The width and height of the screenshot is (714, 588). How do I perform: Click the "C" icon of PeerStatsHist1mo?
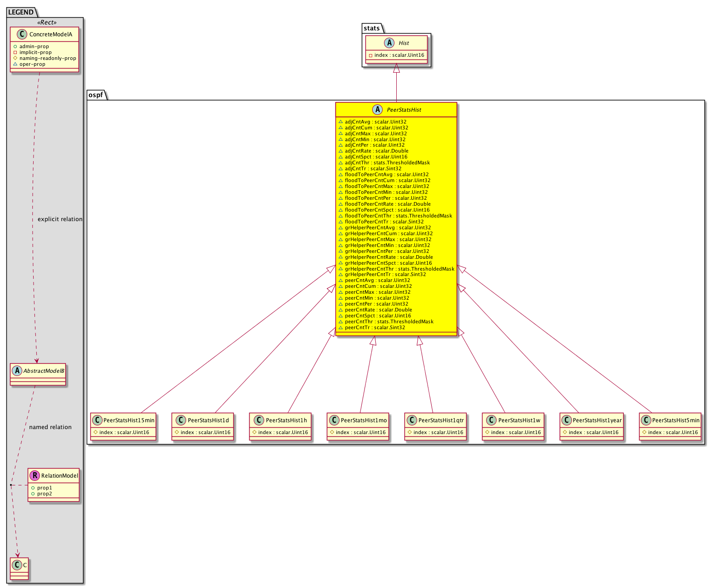tap(334, 420)
